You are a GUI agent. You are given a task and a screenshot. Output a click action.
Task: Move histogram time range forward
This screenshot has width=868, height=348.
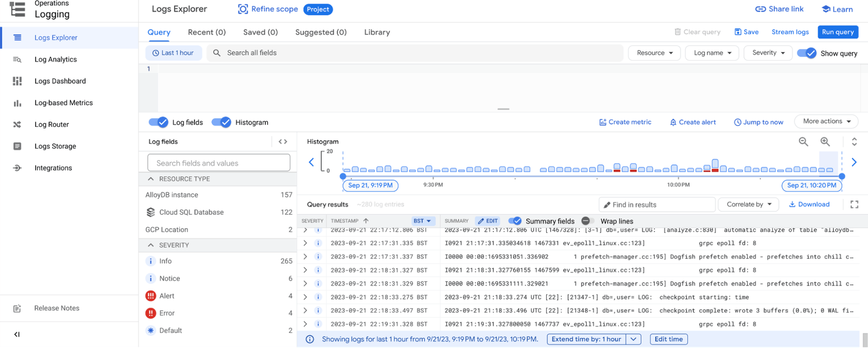(x=854, y=162)
